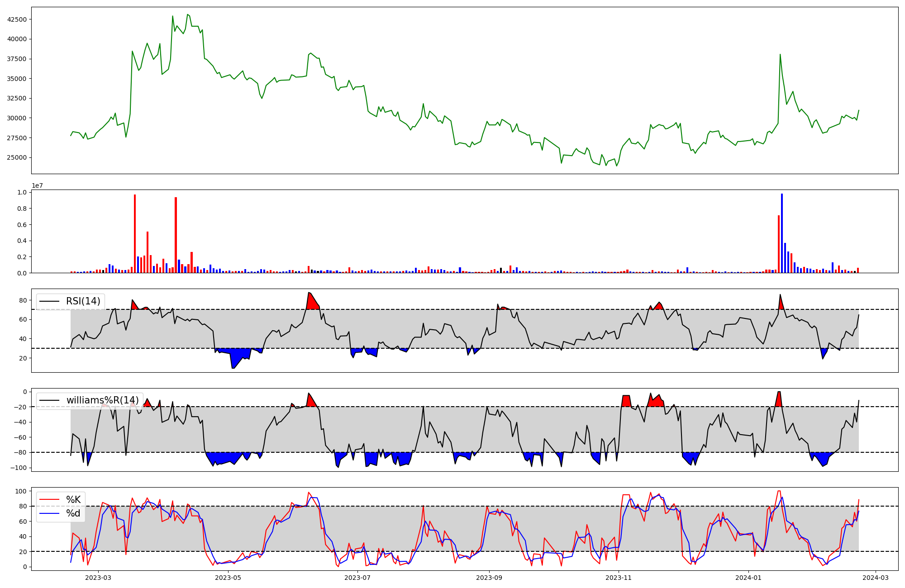
Task: Click the 2023-11 x-axis date label
Action: pos(619,578)
